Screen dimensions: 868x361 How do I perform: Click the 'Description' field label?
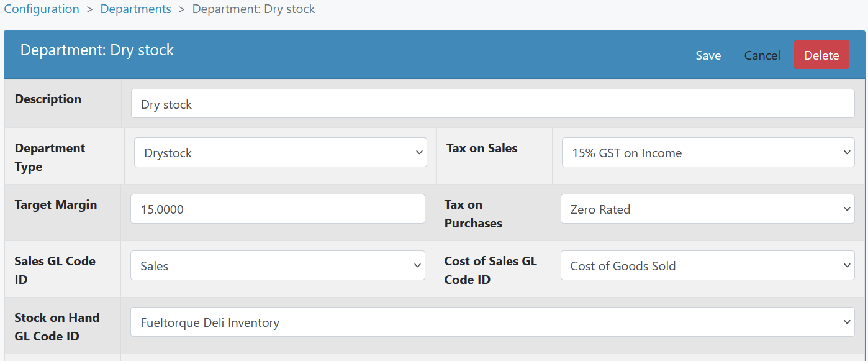48,99
